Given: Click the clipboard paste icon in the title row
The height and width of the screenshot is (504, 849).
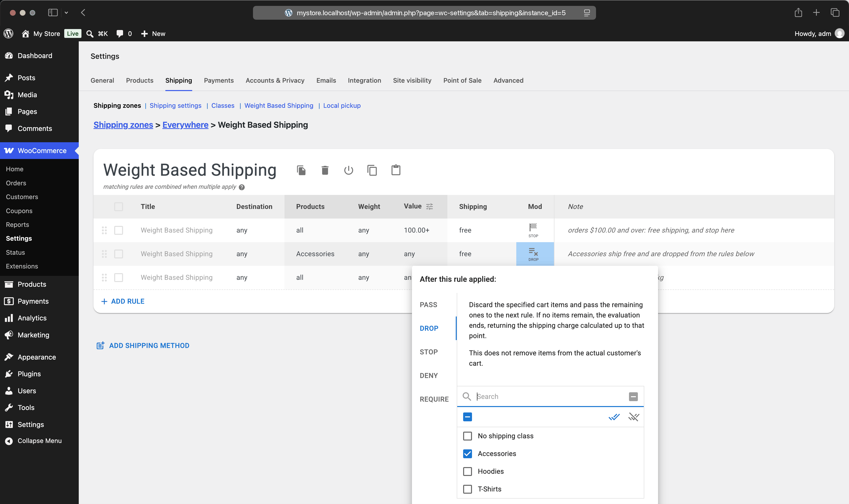Looking at the screenshot, I should (x=396, y=170).
